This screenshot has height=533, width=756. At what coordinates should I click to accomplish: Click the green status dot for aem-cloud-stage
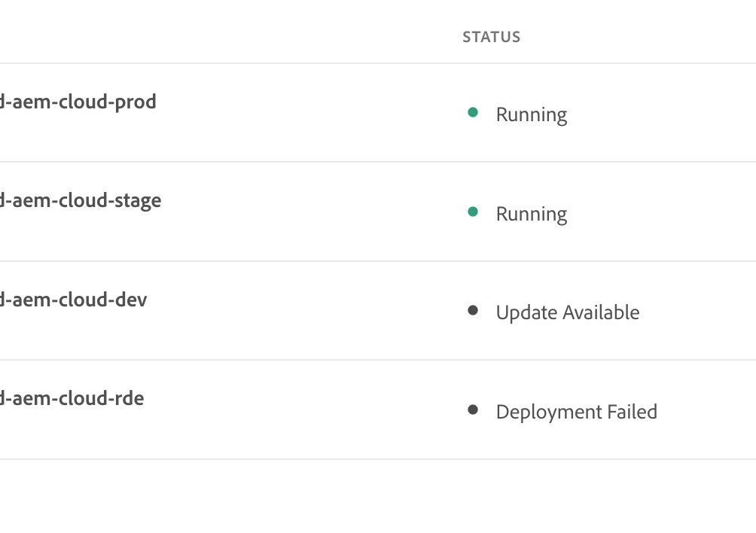(x=473, y=212)
